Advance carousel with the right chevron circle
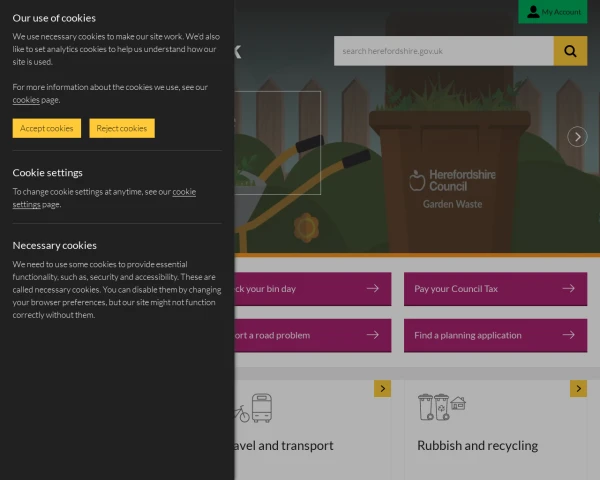Viewport: 600px width, 480px height. coord(577,137)
